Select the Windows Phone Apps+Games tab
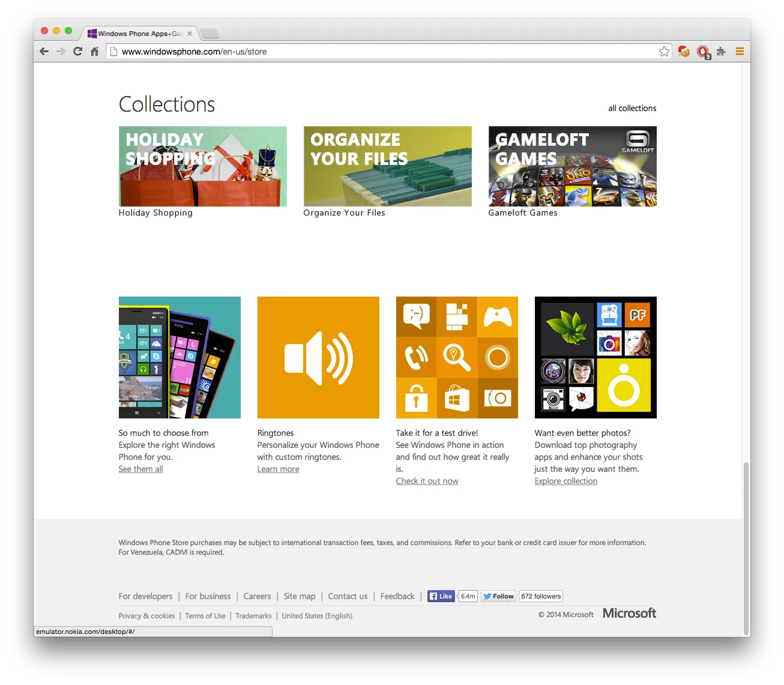784x685 pixels. click(x=138, y=34)
